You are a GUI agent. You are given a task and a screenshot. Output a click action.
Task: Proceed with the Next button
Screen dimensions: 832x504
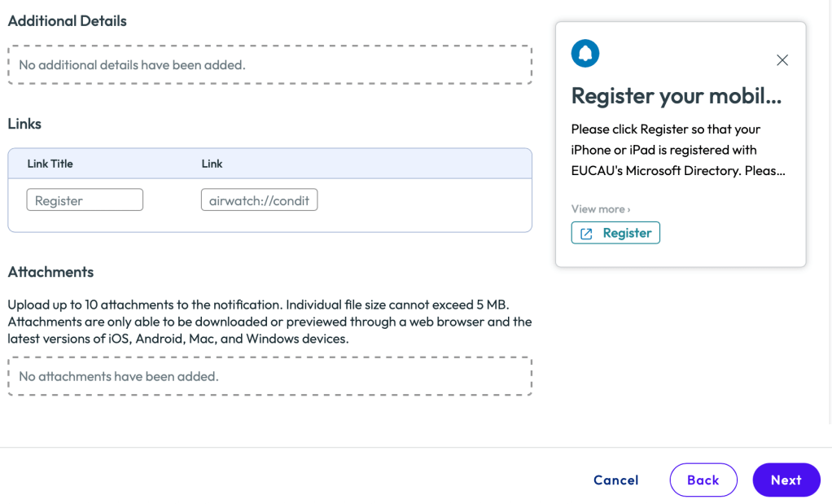[786, 480]
